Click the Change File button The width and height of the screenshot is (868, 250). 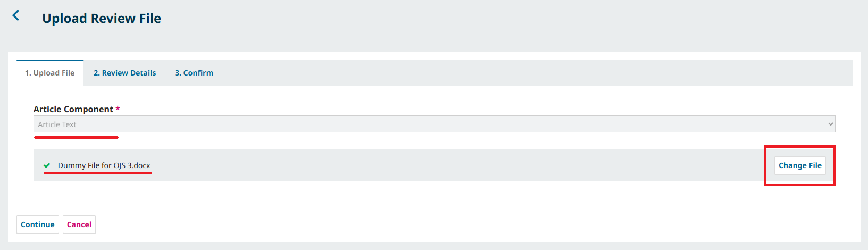pos(800,165)
